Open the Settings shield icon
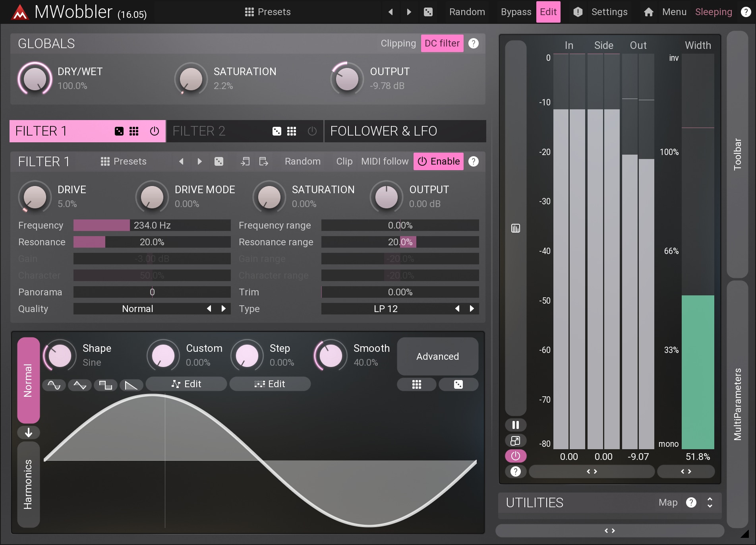 point(578,12)
